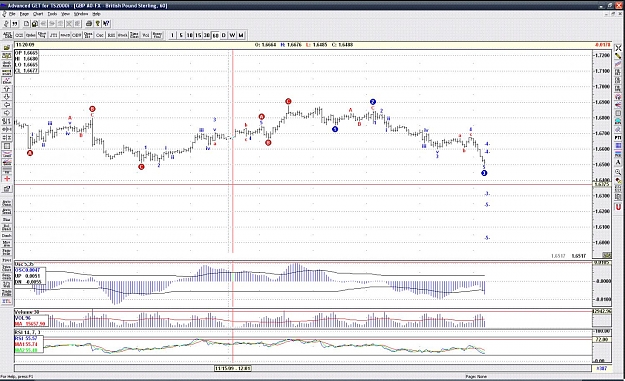Switch chart to Monthly (M) timeframe
The width and height of the screenshot is (625, 381).
[x=241, y=35]
